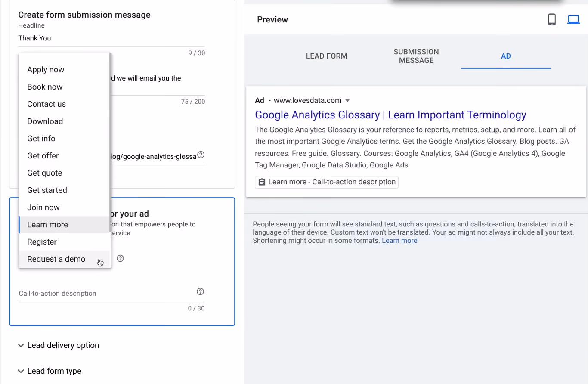Switch to the LEAD FORM preview tab
Screen dimensions: 588x384
coord(326,56)
